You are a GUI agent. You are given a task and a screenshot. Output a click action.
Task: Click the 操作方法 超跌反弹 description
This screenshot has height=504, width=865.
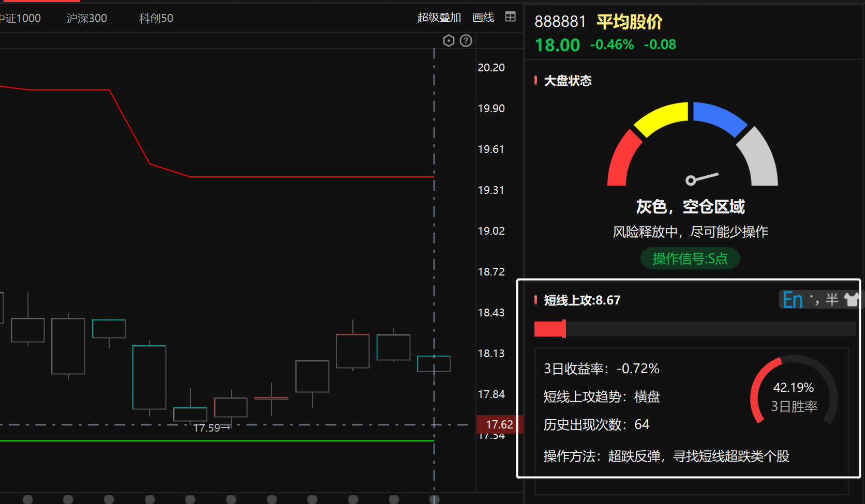[666, 456]
